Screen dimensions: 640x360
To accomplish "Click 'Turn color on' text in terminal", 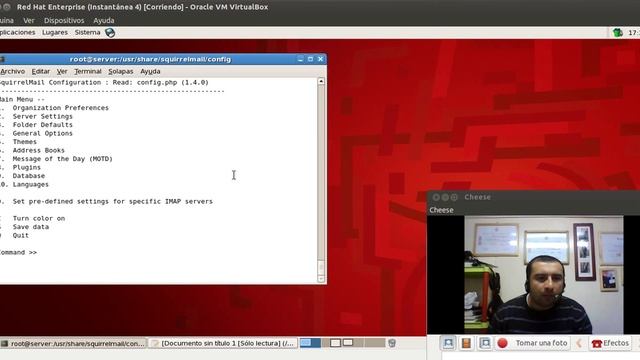I will 39,218.
